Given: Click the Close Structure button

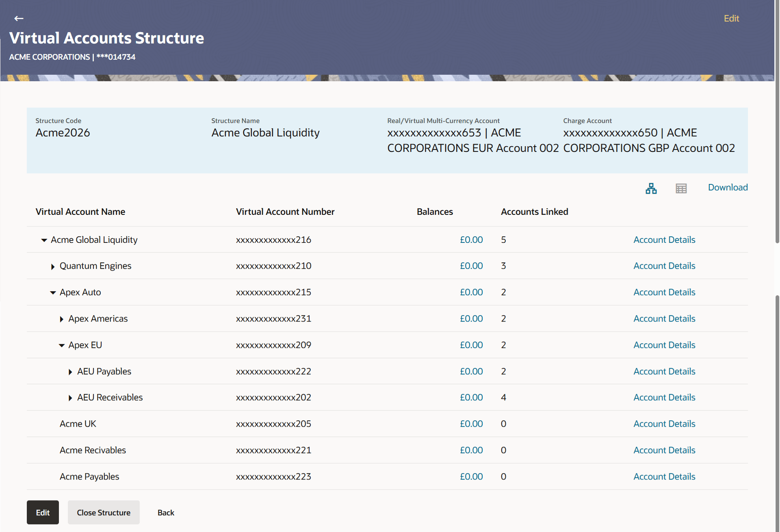Looking at the screenshot, I should coord(104,513).
